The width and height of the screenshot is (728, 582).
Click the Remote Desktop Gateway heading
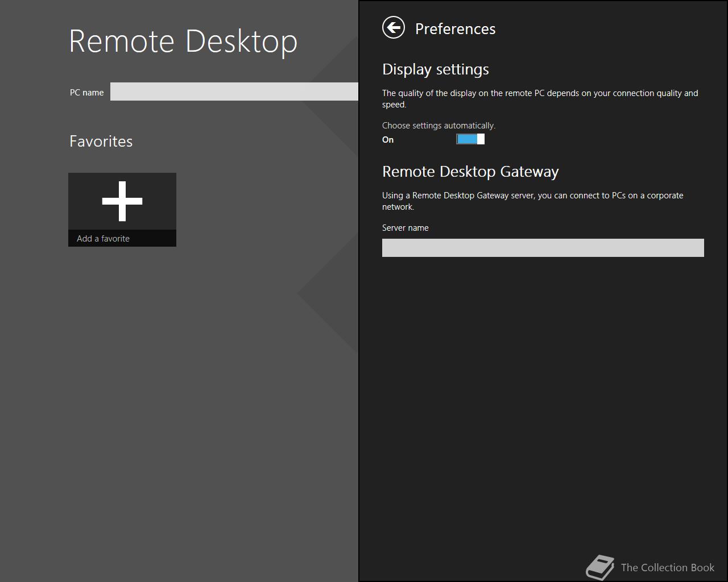tap(470, 172)
